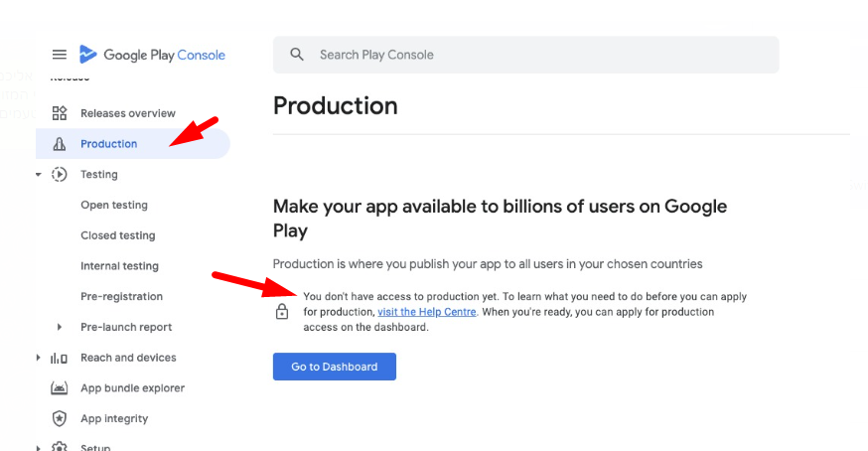Click the App bundle explorer icon

[60, 388]
